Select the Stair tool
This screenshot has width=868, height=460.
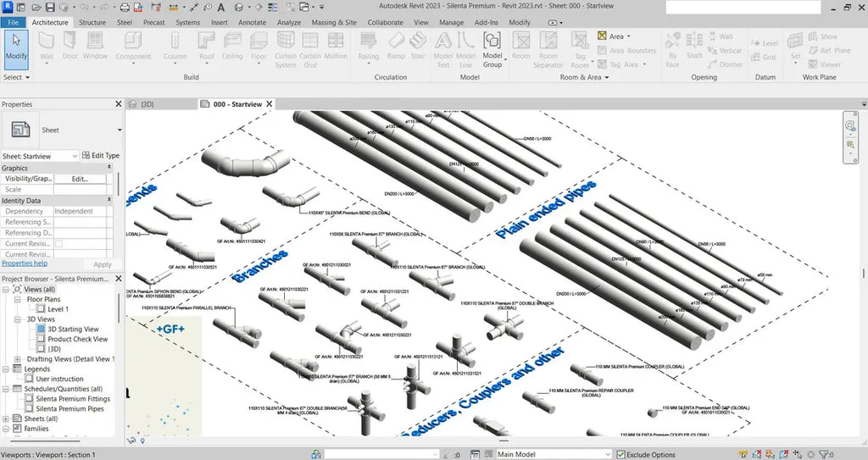[418, 47]
